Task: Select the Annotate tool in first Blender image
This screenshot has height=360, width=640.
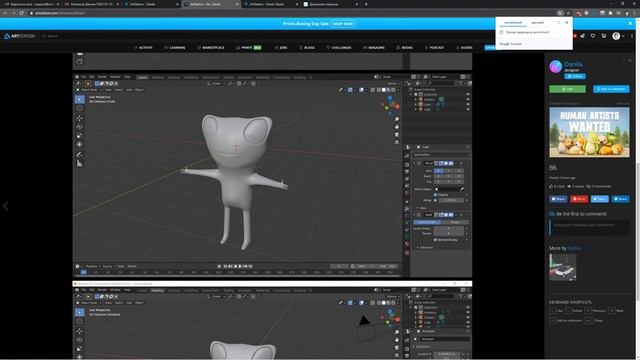Action: pos(80,154)
